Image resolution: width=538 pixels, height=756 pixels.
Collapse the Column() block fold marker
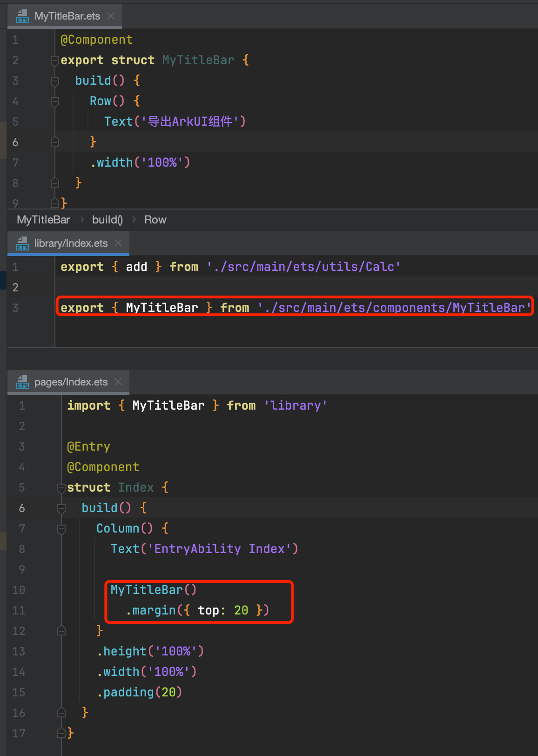click(61, 529)
